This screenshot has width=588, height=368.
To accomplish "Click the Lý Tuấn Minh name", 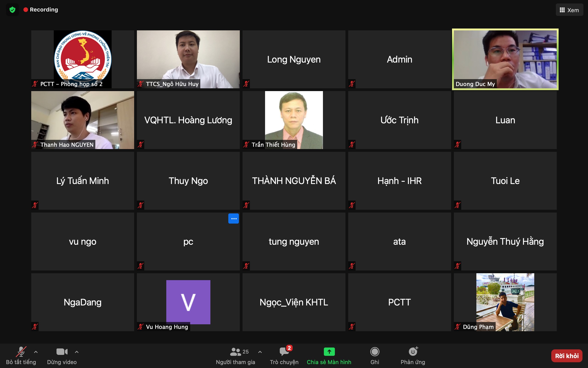I will 83,181.
